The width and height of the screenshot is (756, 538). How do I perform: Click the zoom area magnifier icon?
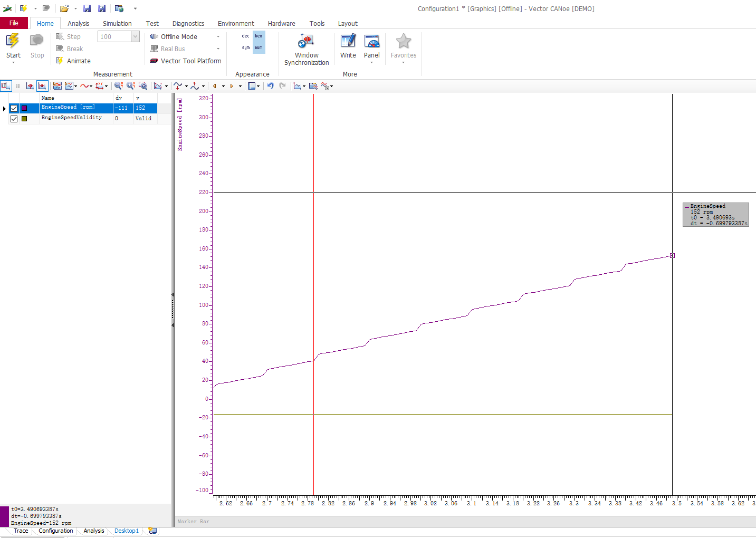click(142, 86)
